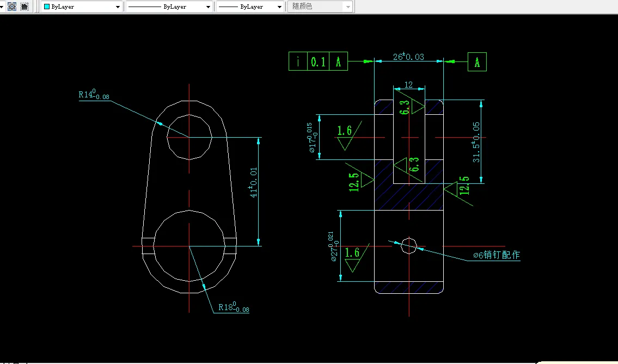Screen dimensions: 618x364
Task: Click the 1.6 roughness symbol near ø27
Action: point(356,258)
